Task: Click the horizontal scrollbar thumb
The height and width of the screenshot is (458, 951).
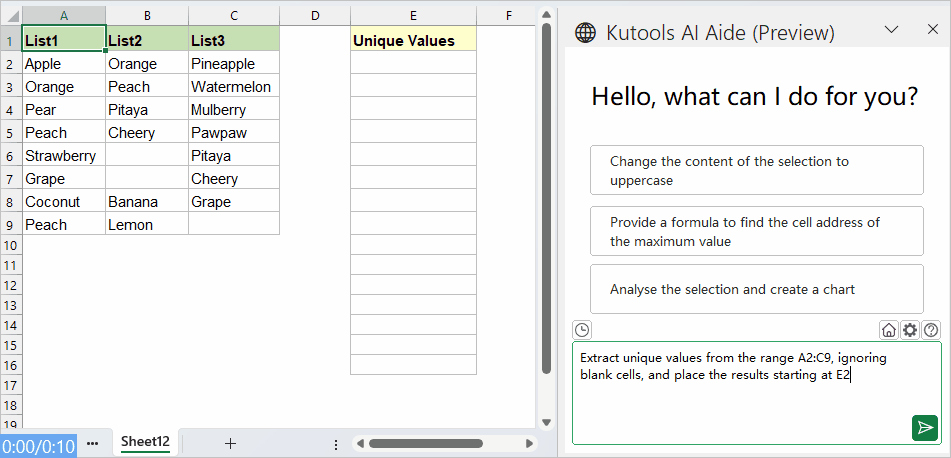Action: (440, 443)
